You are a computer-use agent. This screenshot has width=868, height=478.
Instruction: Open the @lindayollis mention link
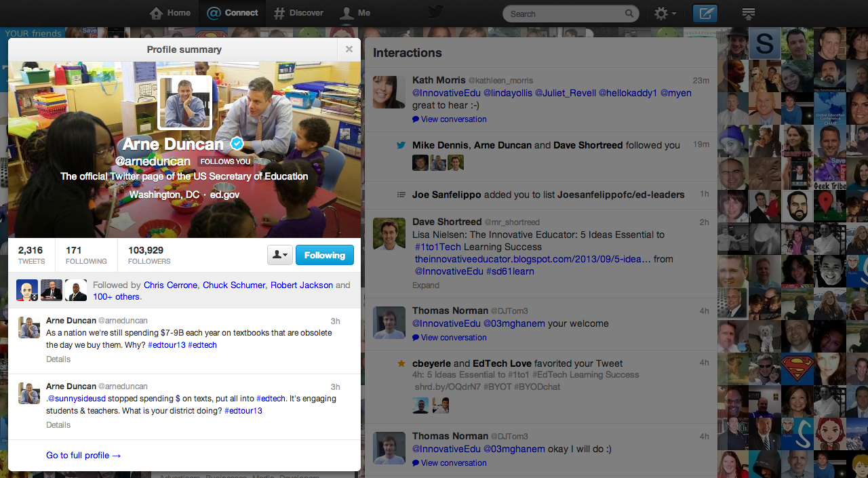pyautogui.click(x=507, y=93)
